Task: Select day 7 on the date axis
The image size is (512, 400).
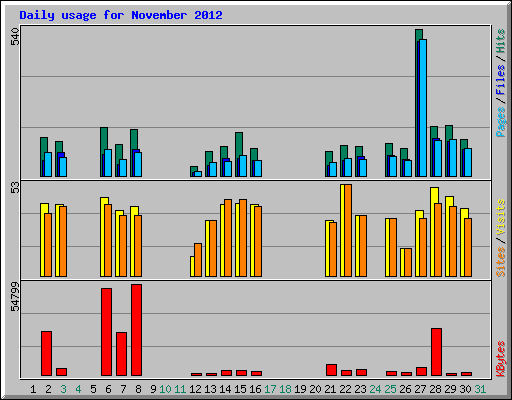Action: [123, 389]
